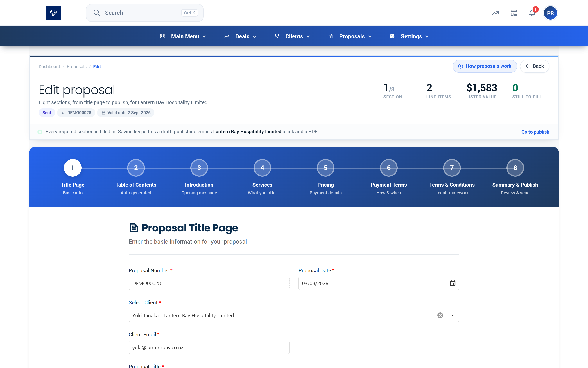Click the DEMO000028 number badge

[x=76, y=113]
